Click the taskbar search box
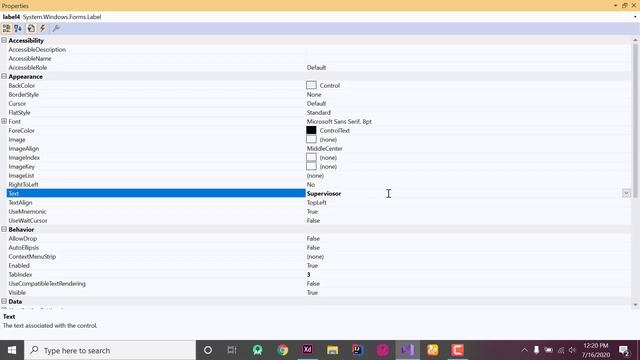This screenshot has height=360, width=640. point(110,350)
